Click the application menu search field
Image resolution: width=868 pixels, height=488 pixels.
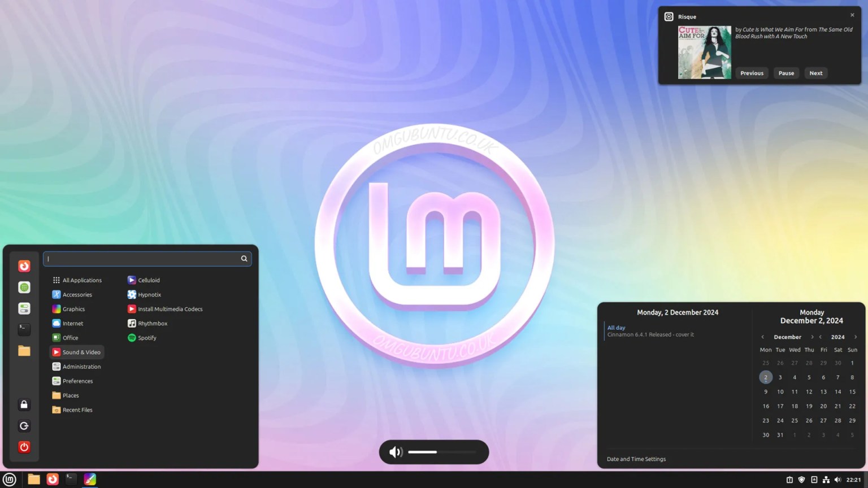click(147, 259)
